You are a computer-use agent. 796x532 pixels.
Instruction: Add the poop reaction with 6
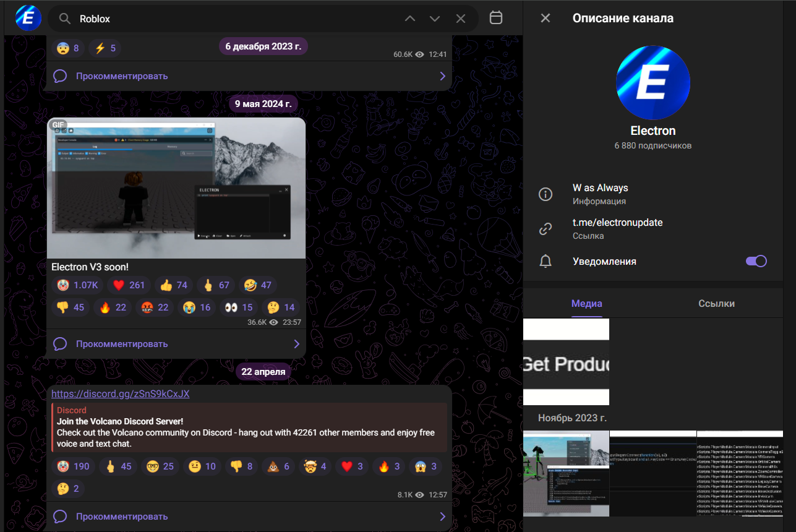tap(278, 466)
